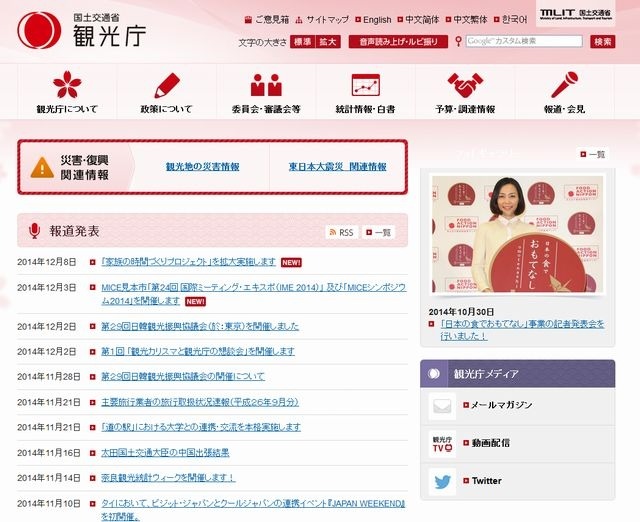The height and width of the screenshot is (522, 640).
Task: Open 「日本の食でおもてなし」事業の記者発表会 link
Action: (x=522, y=330)
